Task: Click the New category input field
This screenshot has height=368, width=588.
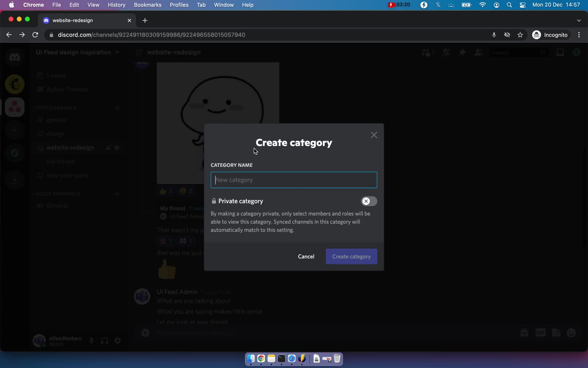Action: (294, 179)
